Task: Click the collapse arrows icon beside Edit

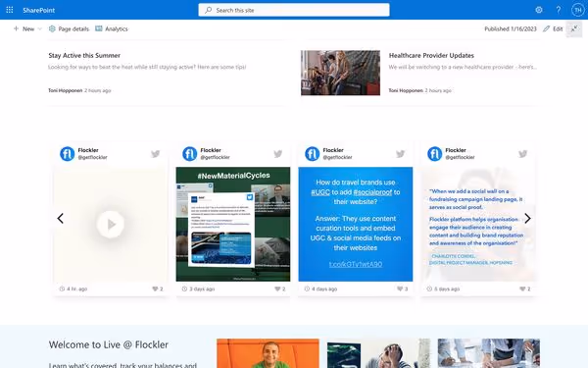Action: (x=574, y=28)
